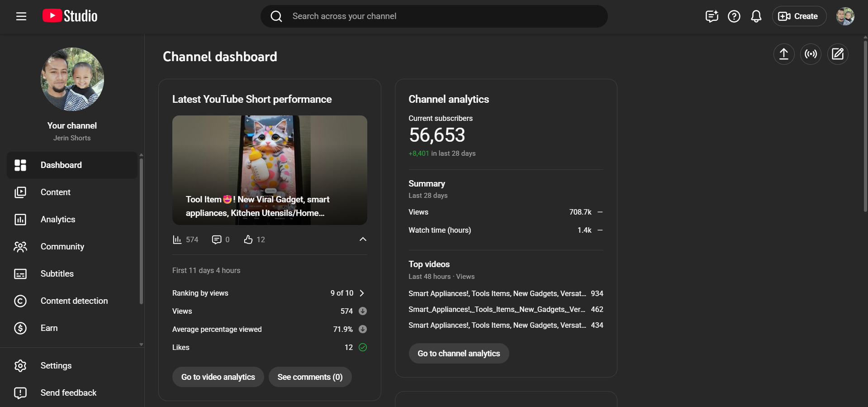This screenshot has height=407, width=868.
Task: Open the feedback message icon in header
Action: coord(711,16)
